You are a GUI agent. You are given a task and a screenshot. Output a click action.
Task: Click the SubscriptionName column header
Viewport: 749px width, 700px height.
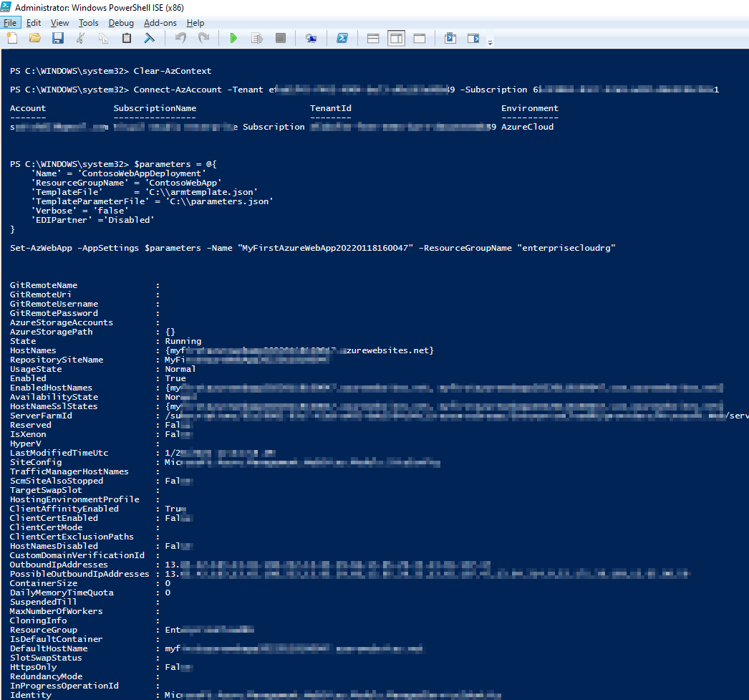pos(155,108)
